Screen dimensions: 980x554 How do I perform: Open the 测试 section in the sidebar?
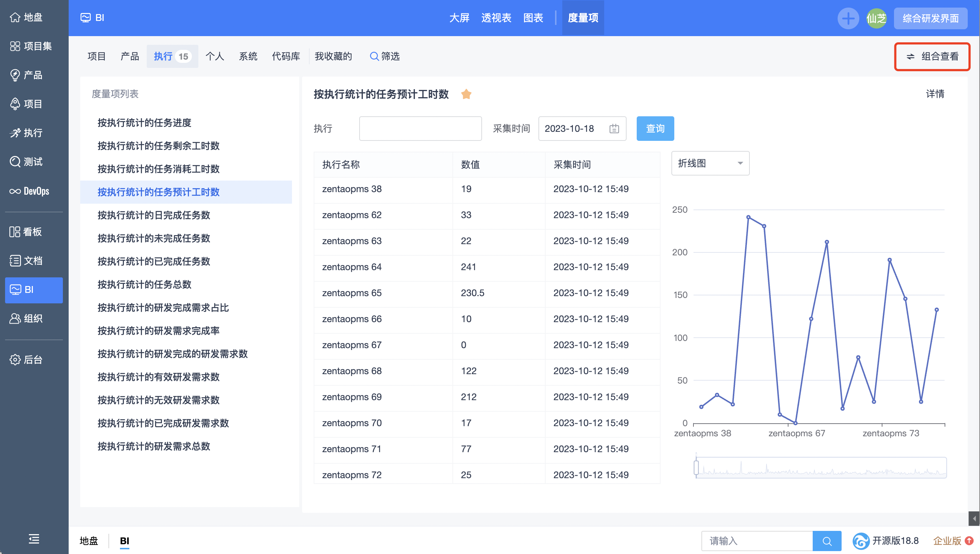coord(33,162)
